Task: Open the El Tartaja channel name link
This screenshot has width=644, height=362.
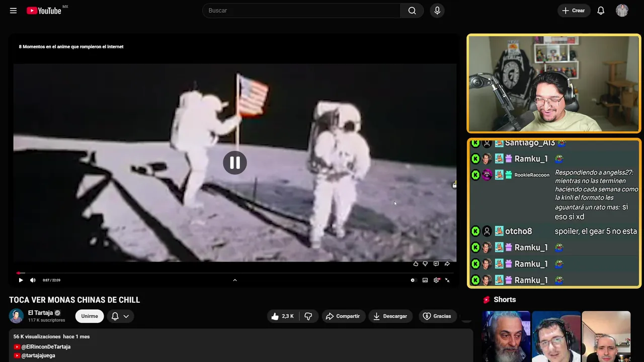Action: point(40,313)
